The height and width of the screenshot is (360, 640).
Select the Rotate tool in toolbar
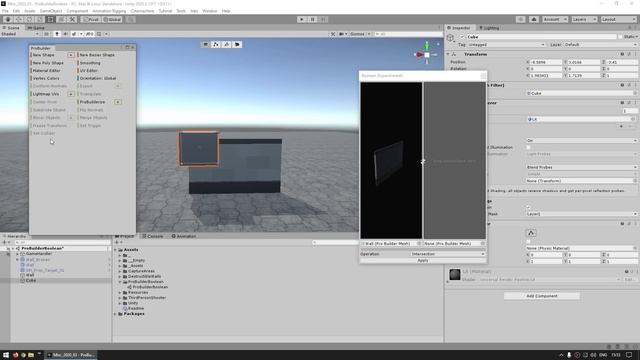click(29, 19)
